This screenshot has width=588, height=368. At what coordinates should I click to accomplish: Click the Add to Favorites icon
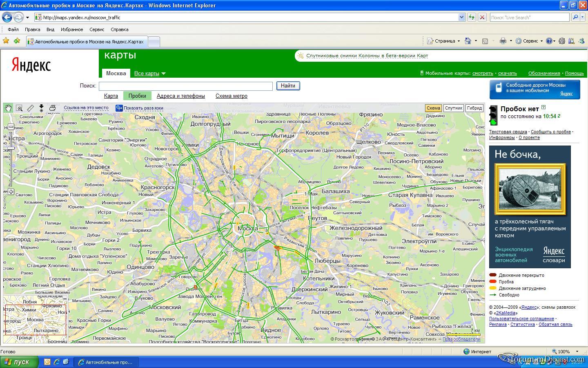point(17,41)
